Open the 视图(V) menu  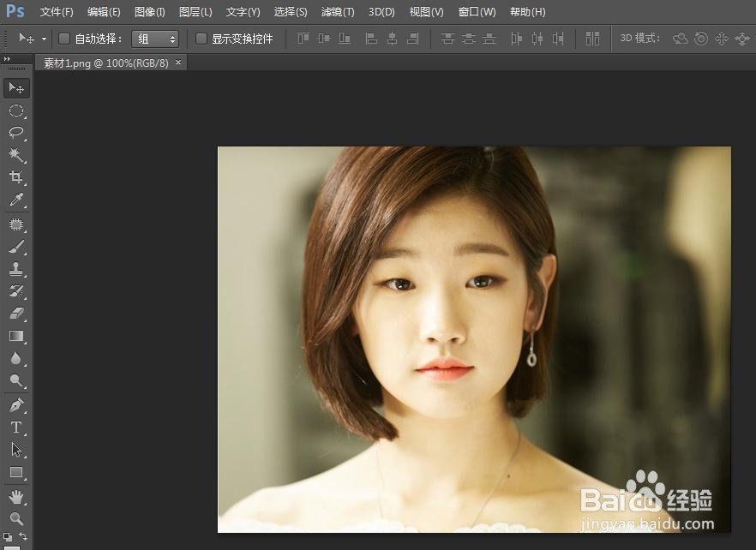(x=426, y=12)
